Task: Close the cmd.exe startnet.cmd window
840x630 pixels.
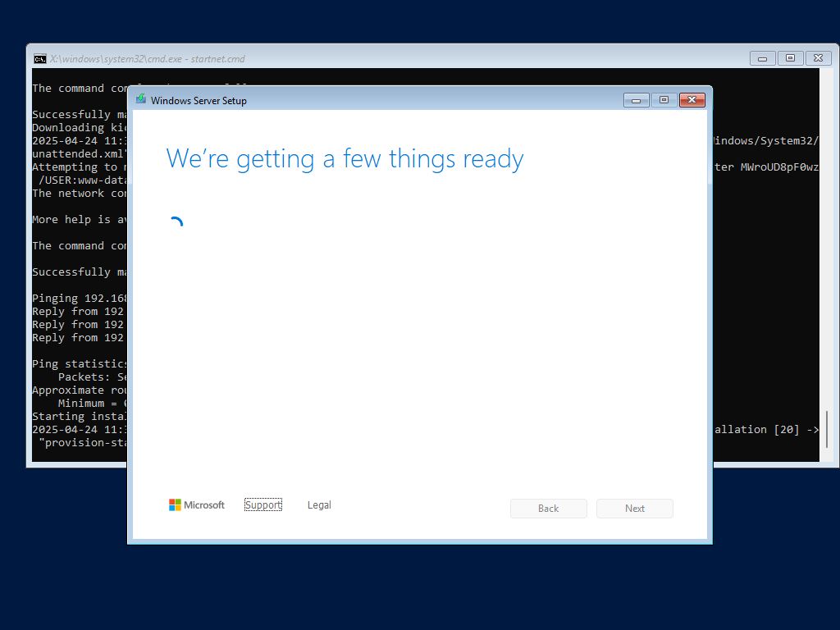Action: click(818, 58)
